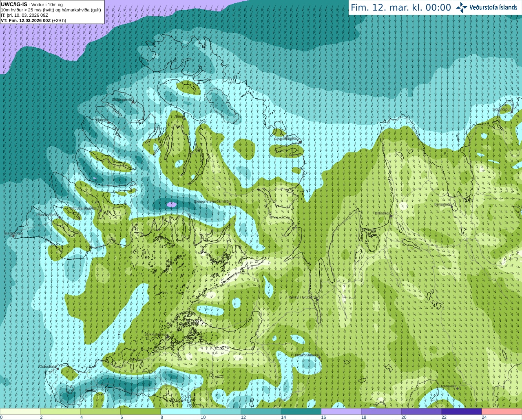Click the legend tick label '8'

click(162, 417)
